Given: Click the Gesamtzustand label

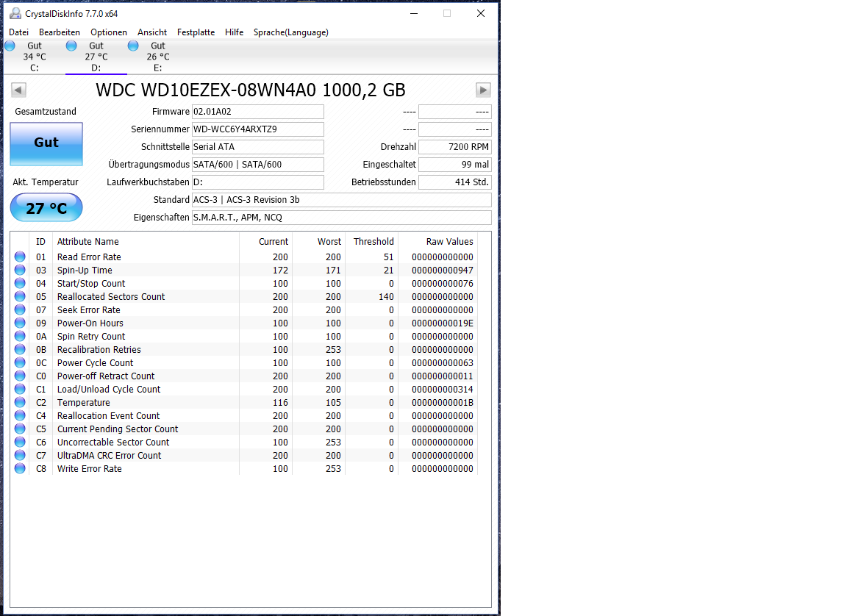Looking at the screenshot, I should (46, 112).
